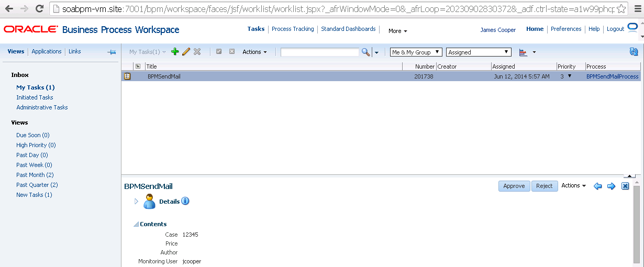Open Past Day (0) view

(x=32, y=155)
